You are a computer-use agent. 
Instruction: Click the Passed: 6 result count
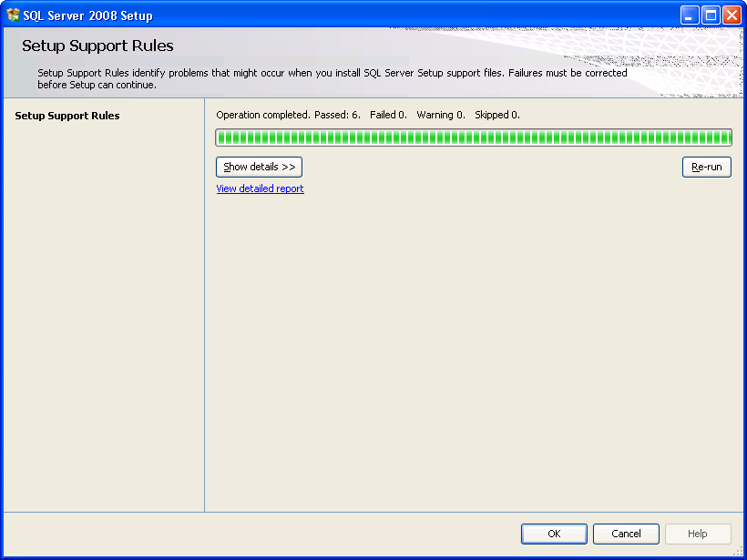pyautogui.click(x=338, y=115)
